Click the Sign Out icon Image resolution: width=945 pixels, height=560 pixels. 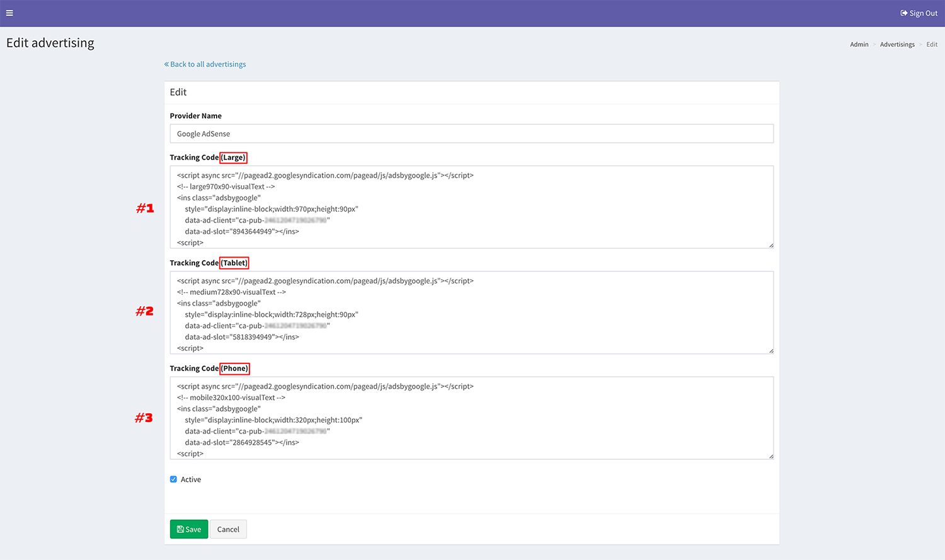[x=904, y=13]
